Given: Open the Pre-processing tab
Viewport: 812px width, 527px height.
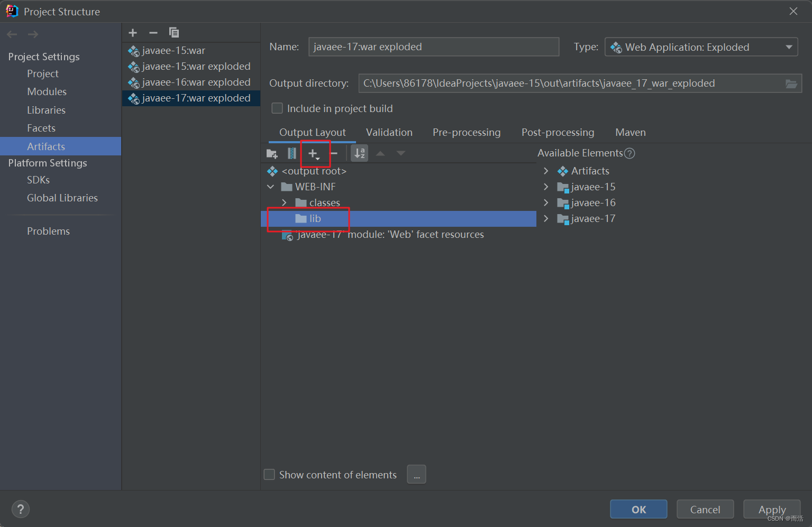Looking at the screenshot, I should pos(467,133).
